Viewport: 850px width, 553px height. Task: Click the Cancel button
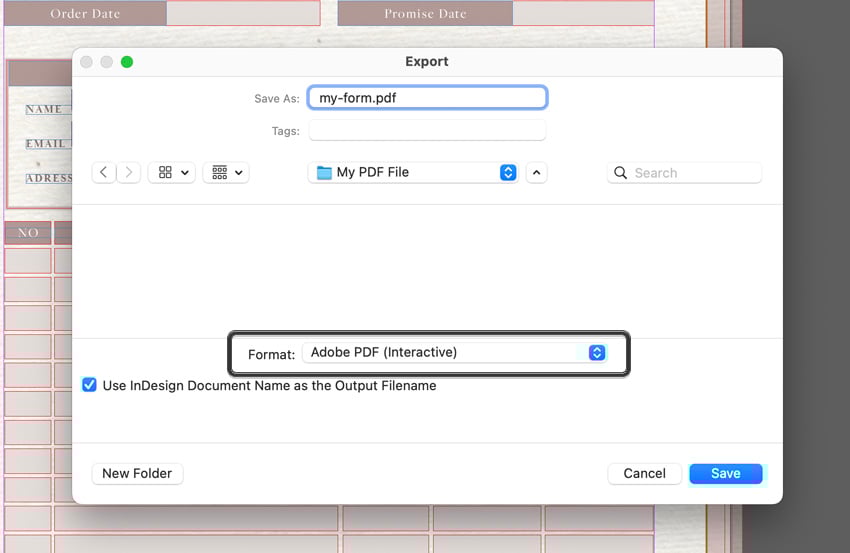[x=644, y=473]
